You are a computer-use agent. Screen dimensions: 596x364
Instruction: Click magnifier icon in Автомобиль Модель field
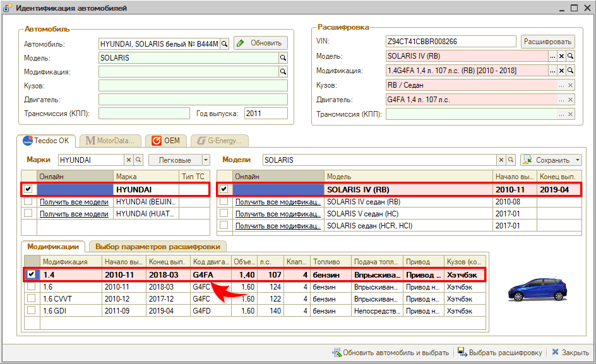coord(283,57)
